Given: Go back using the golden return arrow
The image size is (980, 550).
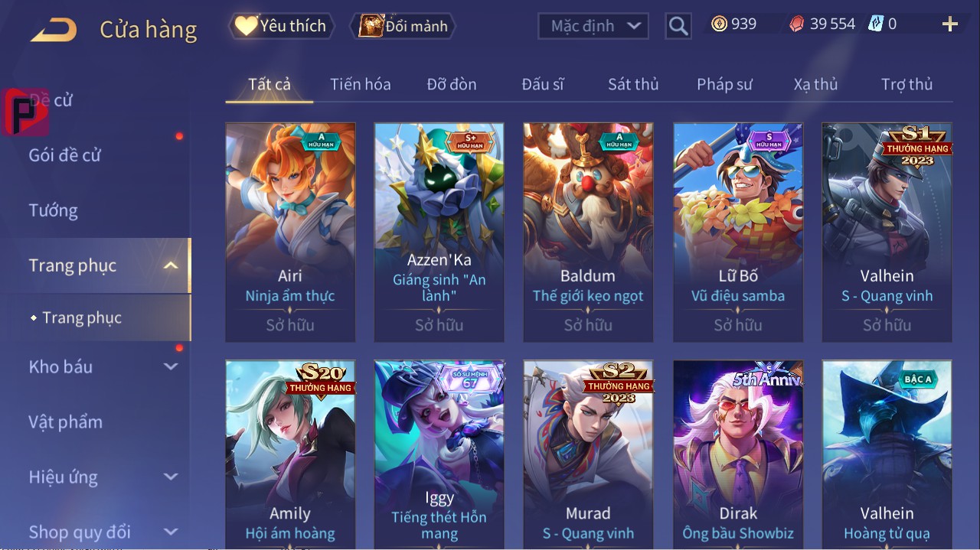Looking at the screenshot, I should click(54, 30).
